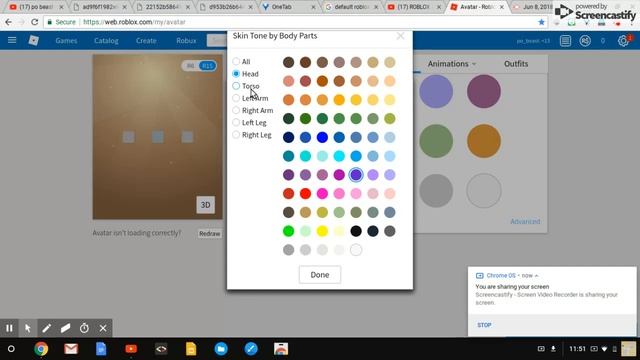Select the Left Arm radio button
This screenshot has width=640, height=360.
click(236, 98)
